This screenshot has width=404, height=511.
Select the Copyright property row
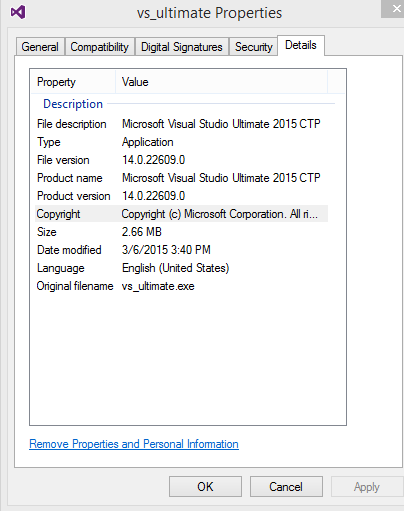click(x=181, y=214)
